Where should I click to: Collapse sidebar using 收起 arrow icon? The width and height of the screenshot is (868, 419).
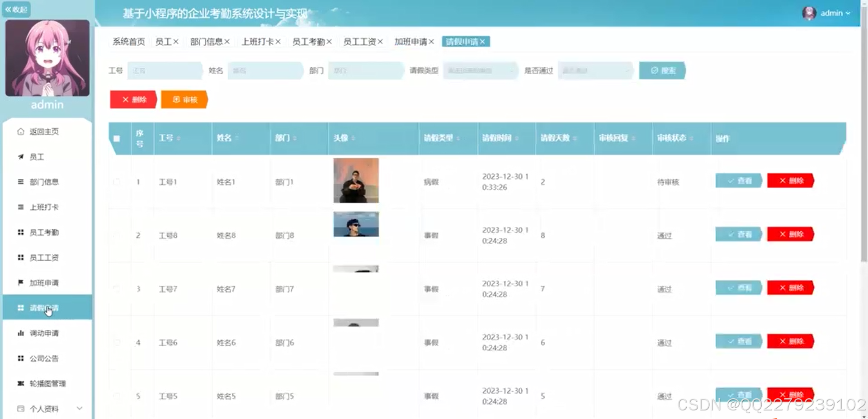pyautogui.click(x=9, y=9)
